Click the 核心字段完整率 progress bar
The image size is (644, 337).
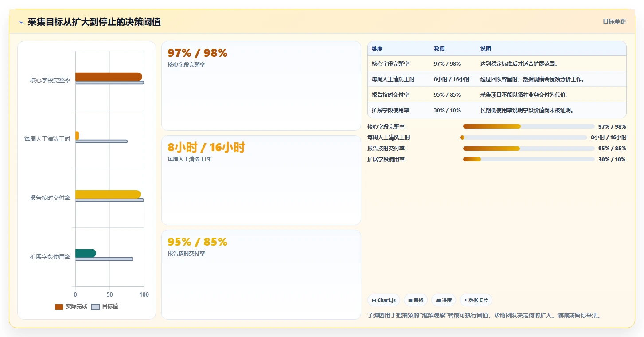click(529, 126)
